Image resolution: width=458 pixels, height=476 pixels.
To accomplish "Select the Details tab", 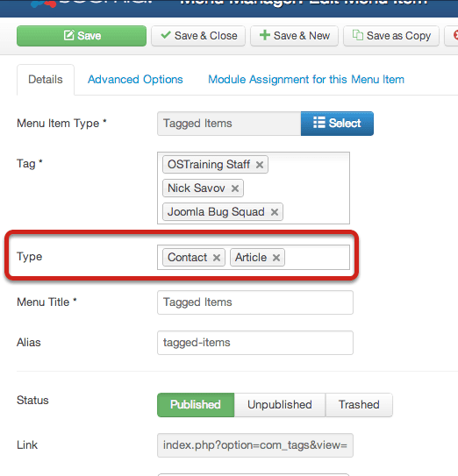I will (46, 80).
